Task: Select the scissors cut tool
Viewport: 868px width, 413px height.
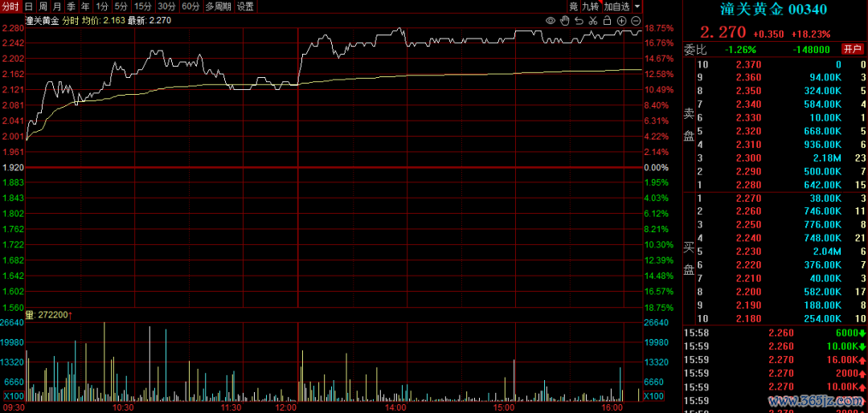Action: click(x=593, y=20)
